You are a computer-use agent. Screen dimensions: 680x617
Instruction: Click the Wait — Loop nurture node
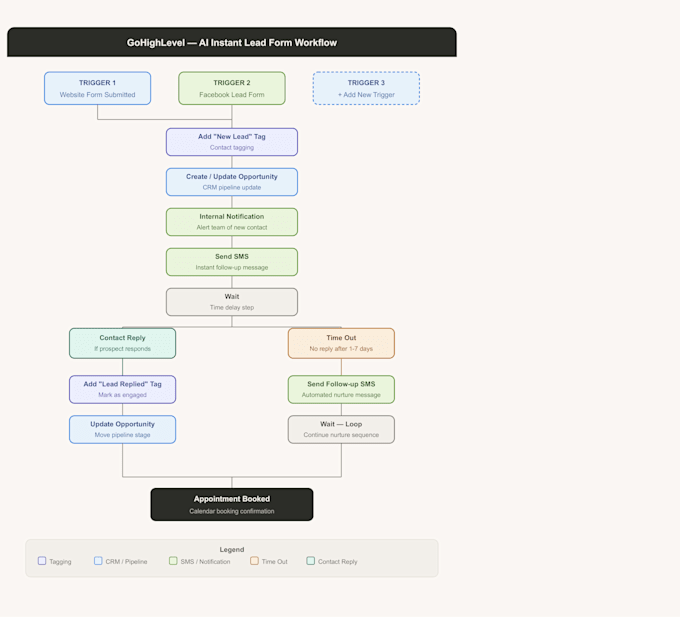[x=341, y=430]
